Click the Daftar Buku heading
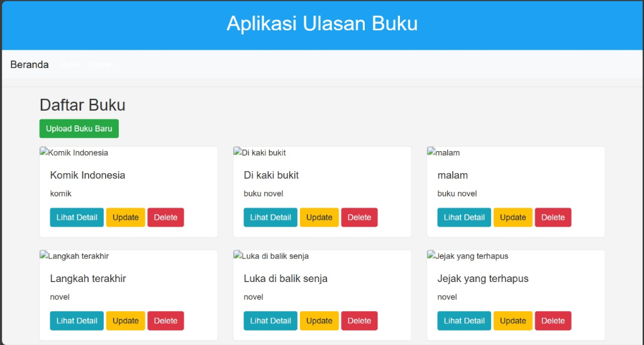Viewport: 644px width, 345px height. [82, 105]
